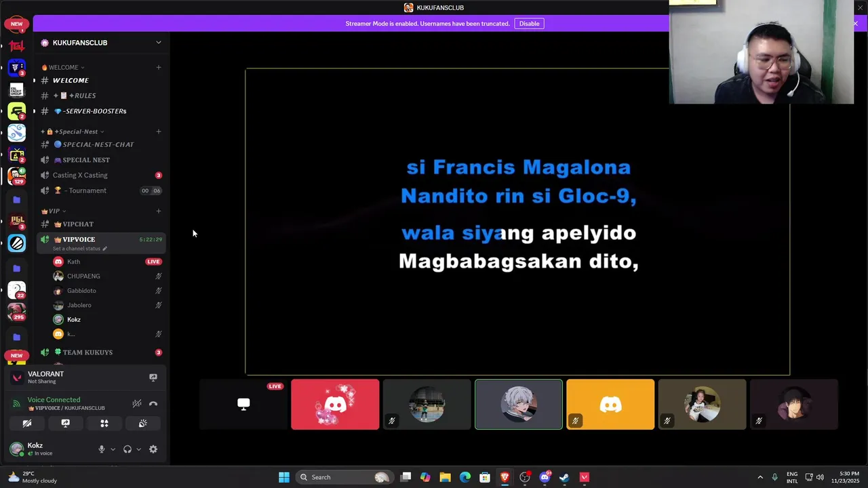Deafen audio with the headphones icon
This screenshot has width=868, height=488.
click(x=127, y=449)
